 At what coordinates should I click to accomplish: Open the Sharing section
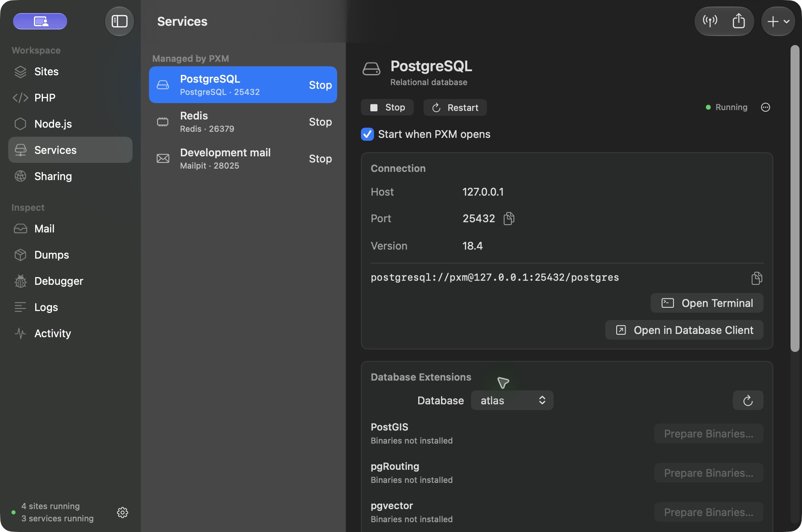click(x=70, y=176)
